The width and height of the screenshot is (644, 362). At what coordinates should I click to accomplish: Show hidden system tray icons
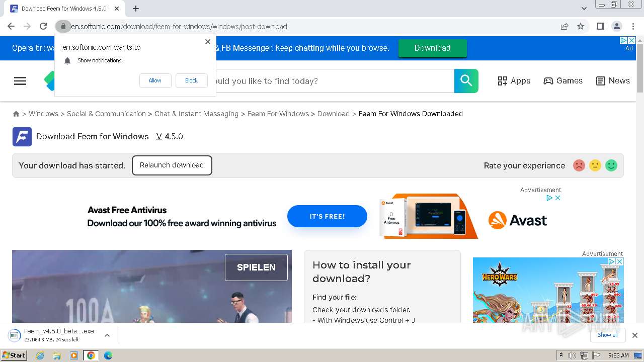click(561, 355)
